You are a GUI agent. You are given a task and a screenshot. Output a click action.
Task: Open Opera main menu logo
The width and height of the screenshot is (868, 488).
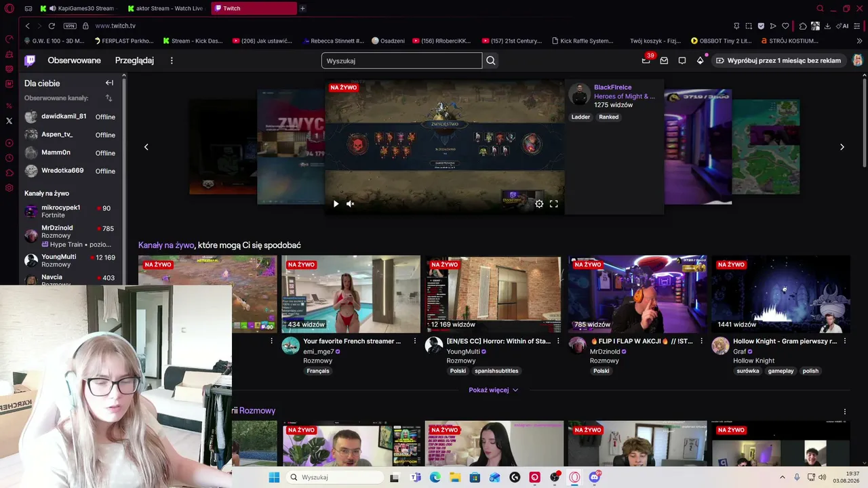tap(9, 9)
